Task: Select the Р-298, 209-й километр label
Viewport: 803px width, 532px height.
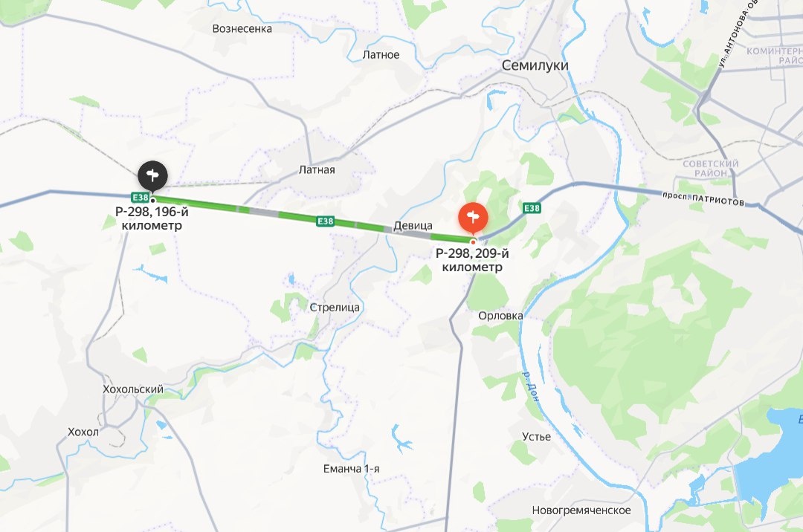Action: 472,260
